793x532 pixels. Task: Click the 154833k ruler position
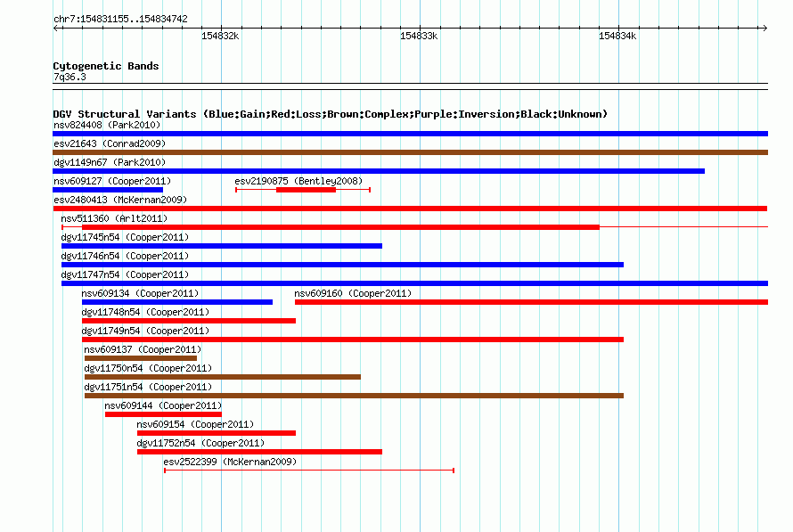tap(419, 36)
